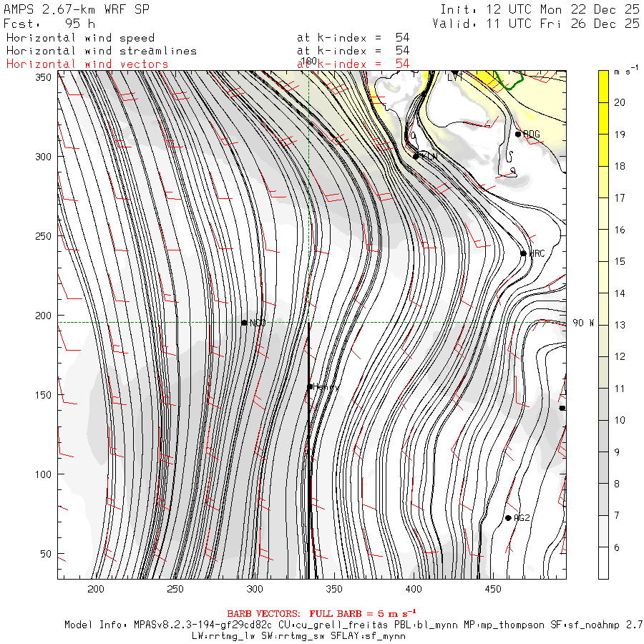Click the y-axis tick label '350'

tap(43, 77)
